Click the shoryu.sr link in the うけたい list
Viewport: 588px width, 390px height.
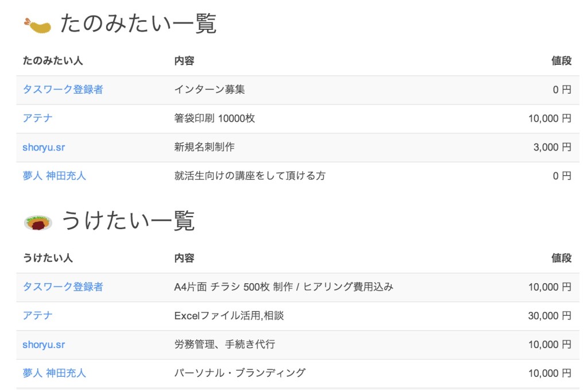point(43,344)
